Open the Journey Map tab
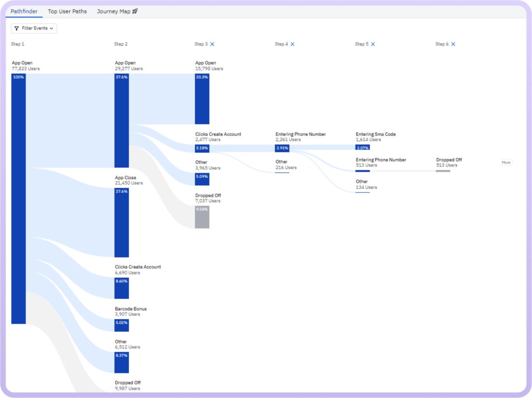Screen dimensions: 532x398 click(x=114, y=11)
